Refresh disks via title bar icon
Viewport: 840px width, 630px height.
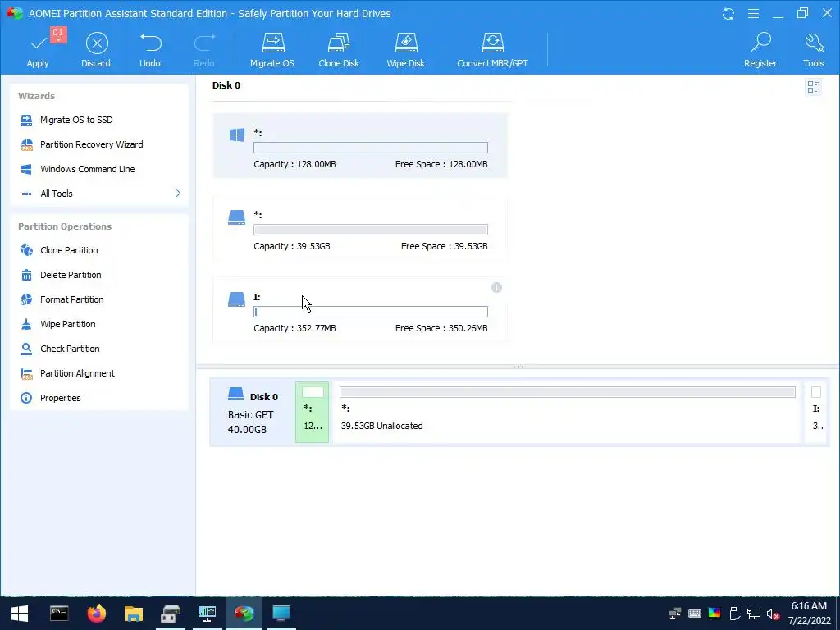point(728,13)
